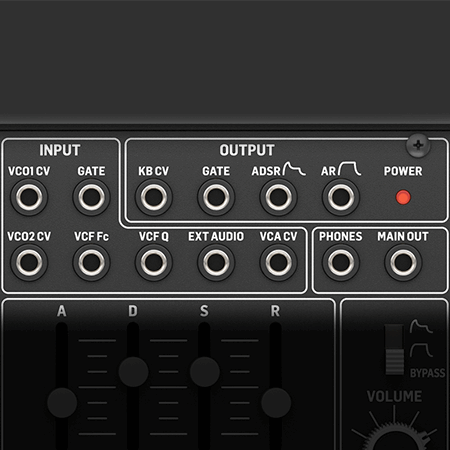Click the KB CV output jack
Screen dimensions: 450x450
[x=154, y=197]
